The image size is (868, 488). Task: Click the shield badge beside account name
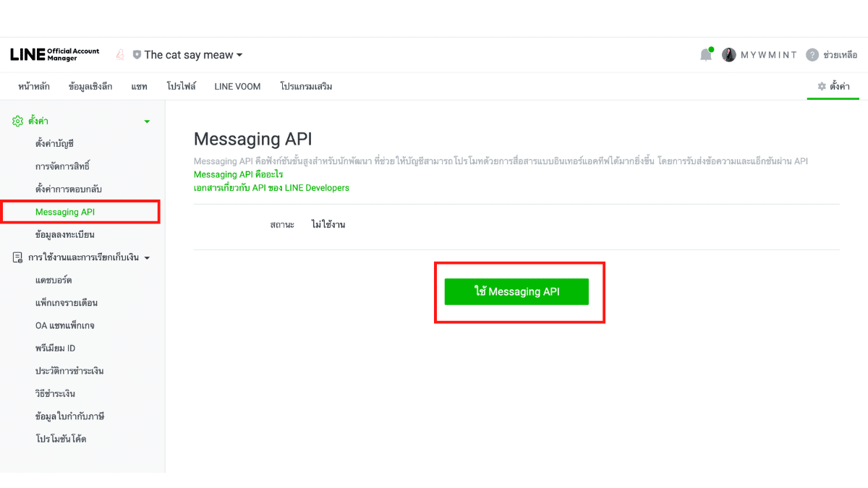point(137,55)
